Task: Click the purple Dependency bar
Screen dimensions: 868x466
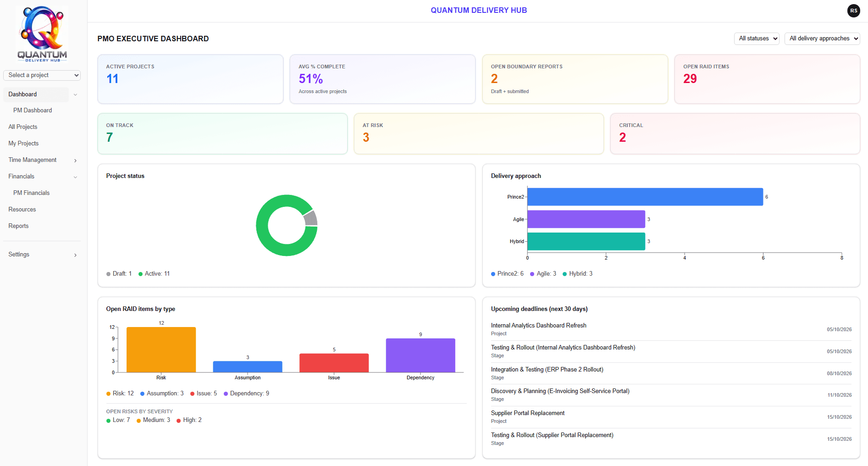Action: tap(420, 355)
